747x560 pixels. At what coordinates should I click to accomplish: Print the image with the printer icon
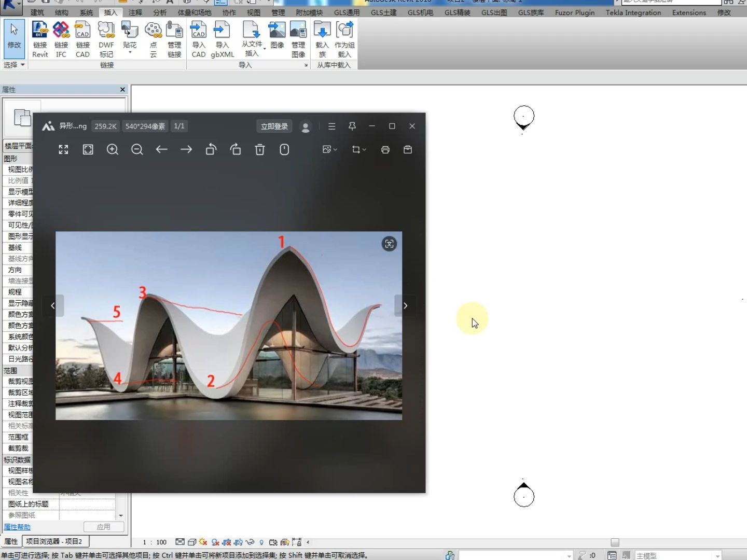385,150
